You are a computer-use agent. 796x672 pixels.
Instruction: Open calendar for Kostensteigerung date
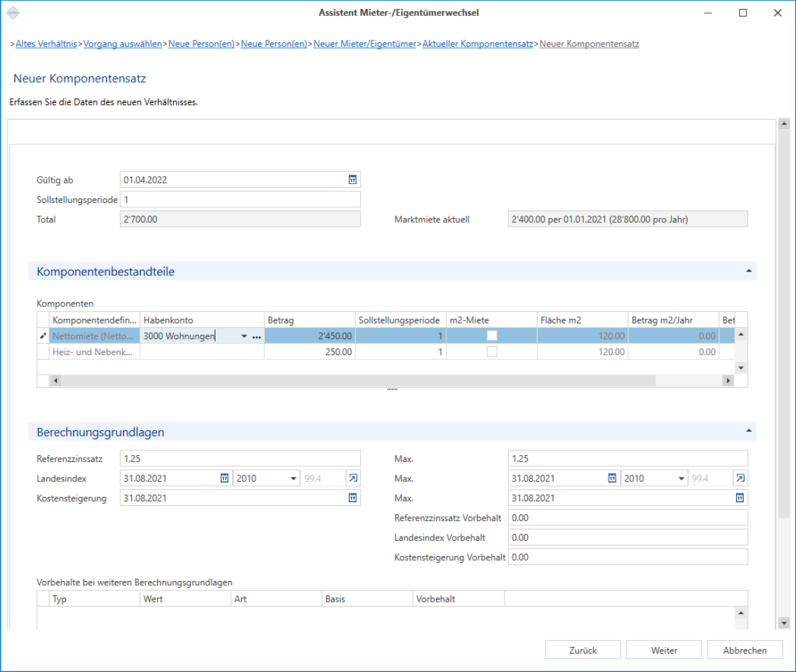352,498
